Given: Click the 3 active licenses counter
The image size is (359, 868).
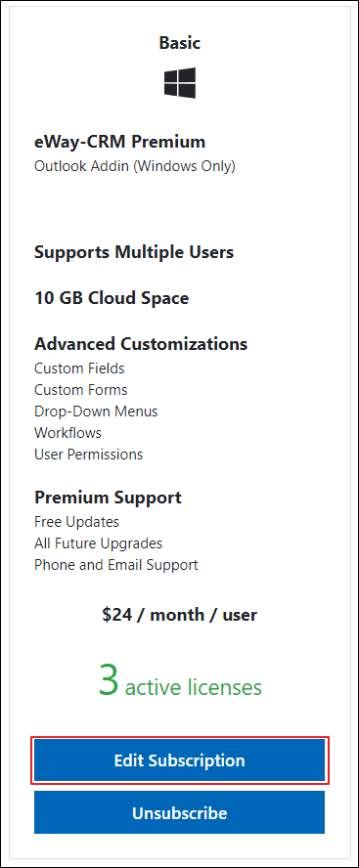Looking at the screenshot, I should pyautogui.click(x=180, y=682).
